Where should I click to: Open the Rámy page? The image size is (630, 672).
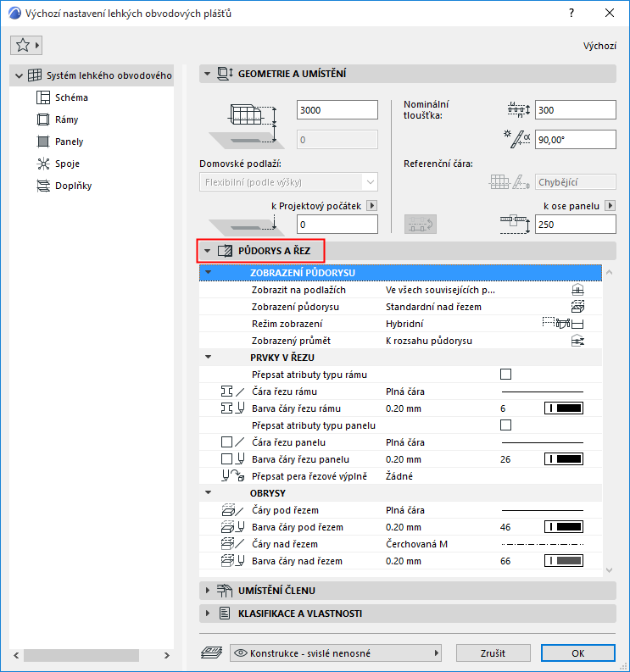pyautogui.click(x=66, y=119)
